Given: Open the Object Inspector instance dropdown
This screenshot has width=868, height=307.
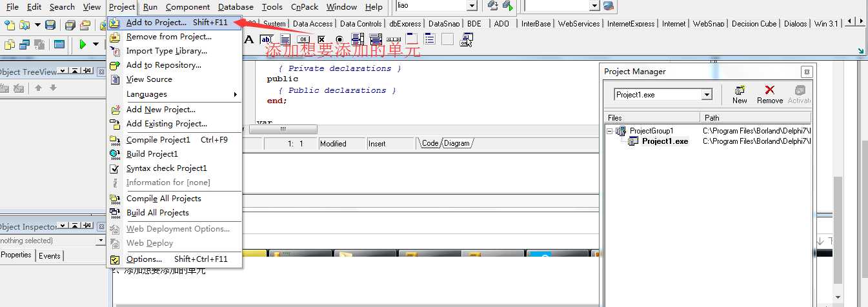Looking at the screenshot, I should coord(100,241).
